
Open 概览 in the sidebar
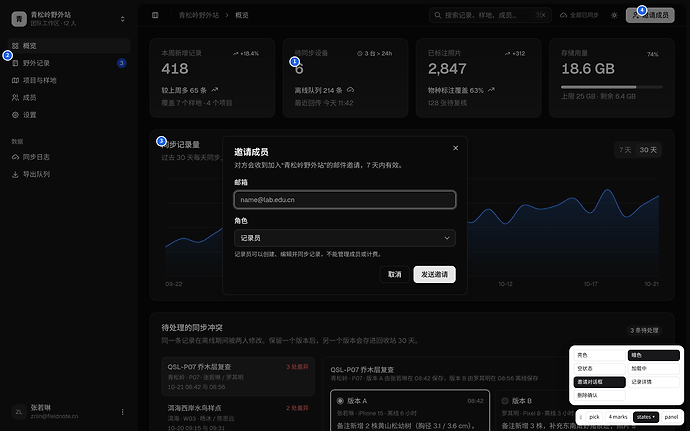point(69,46)
